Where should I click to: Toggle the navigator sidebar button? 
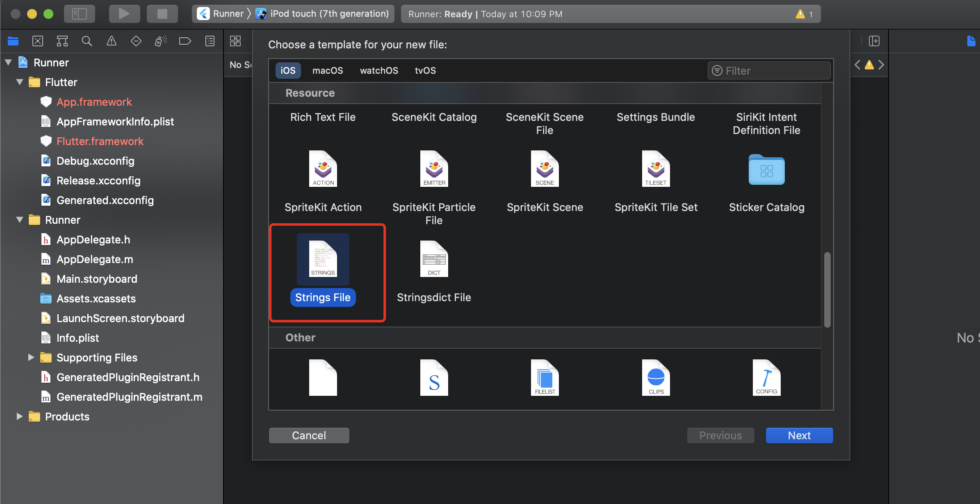pyautogui.click(x=80, y=14)
